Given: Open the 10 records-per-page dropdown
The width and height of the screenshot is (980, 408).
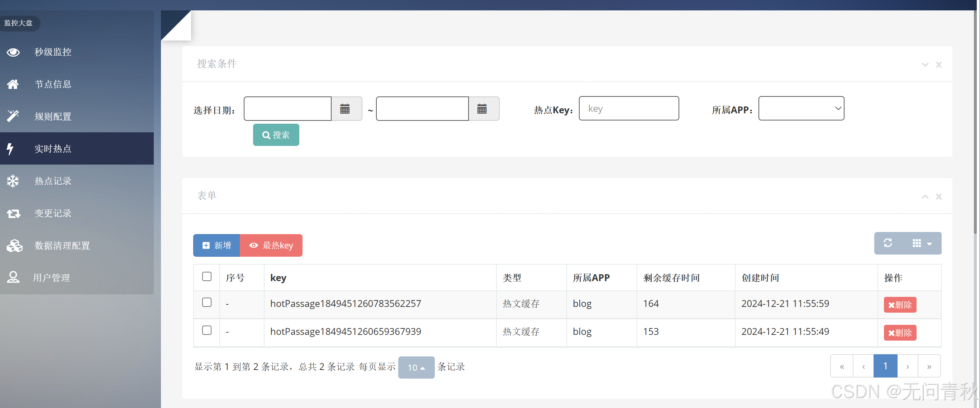Looking at the screenshot, I should pos(416,367).
